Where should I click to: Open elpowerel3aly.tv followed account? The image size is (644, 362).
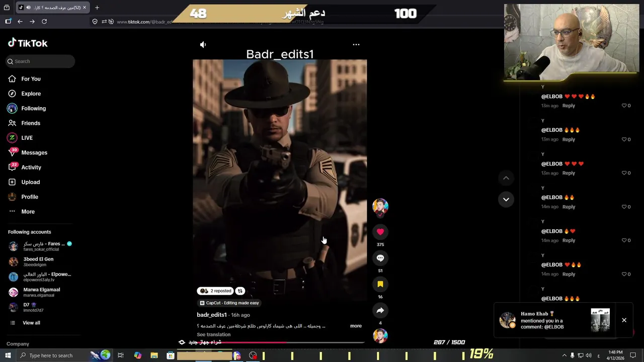pos(40,277)
